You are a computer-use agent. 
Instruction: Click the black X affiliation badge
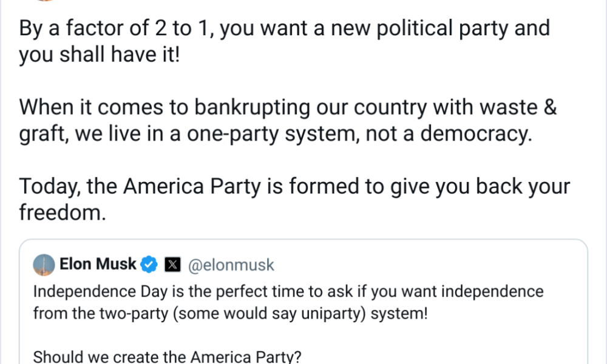174,265
